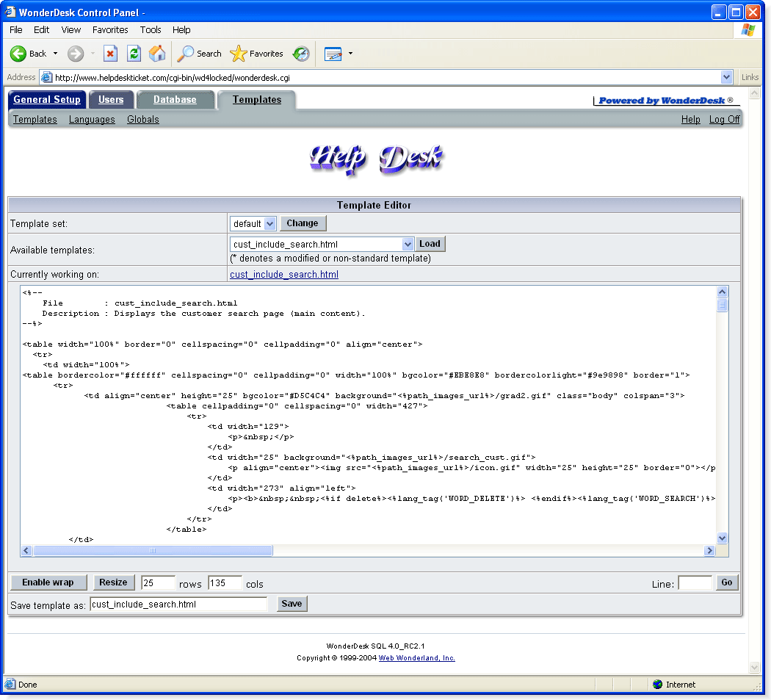Viewport: 771px width, 700px height.
Task: Click the Line number input field
Action: tap(695, 583)
